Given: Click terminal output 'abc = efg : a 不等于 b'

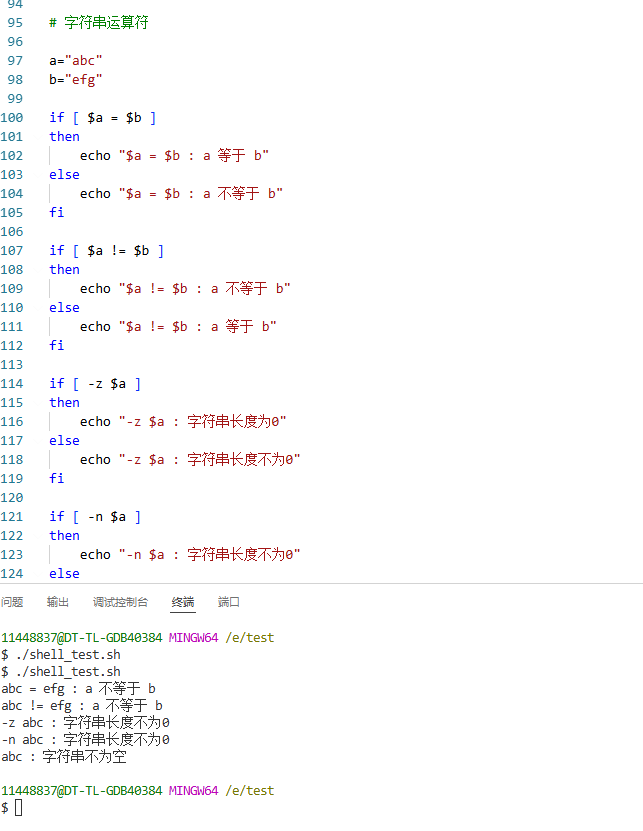Looking at the screenshot, I should [78, 689].
